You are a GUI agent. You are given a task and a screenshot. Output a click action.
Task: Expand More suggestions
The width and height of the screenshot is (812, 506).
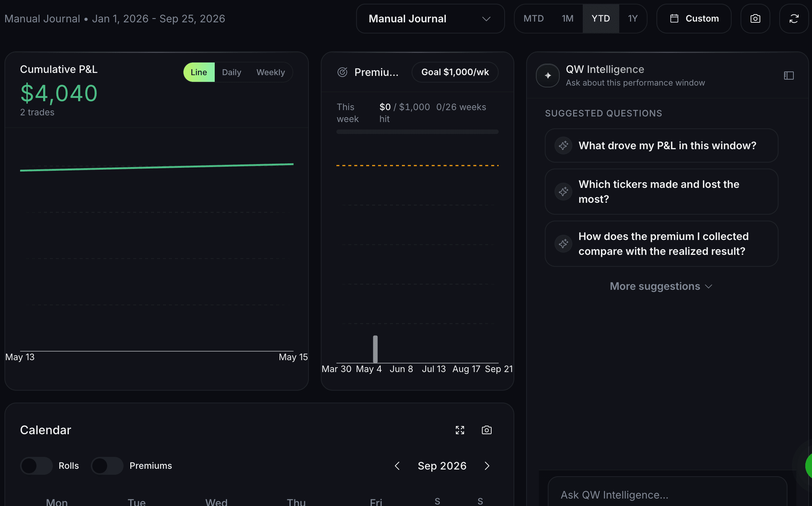tap(661, 286)
